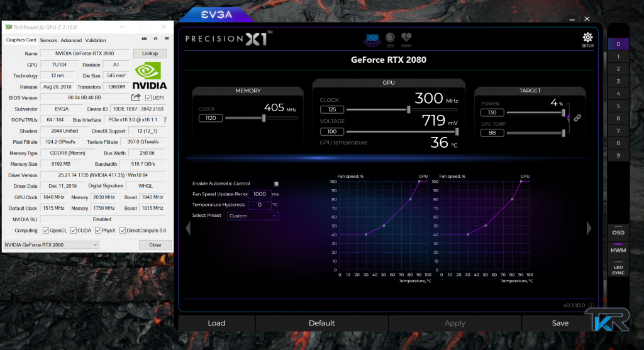644x350 pixels.
Task: Select profile 3 in the sidebar
Action: coord(618,81)
